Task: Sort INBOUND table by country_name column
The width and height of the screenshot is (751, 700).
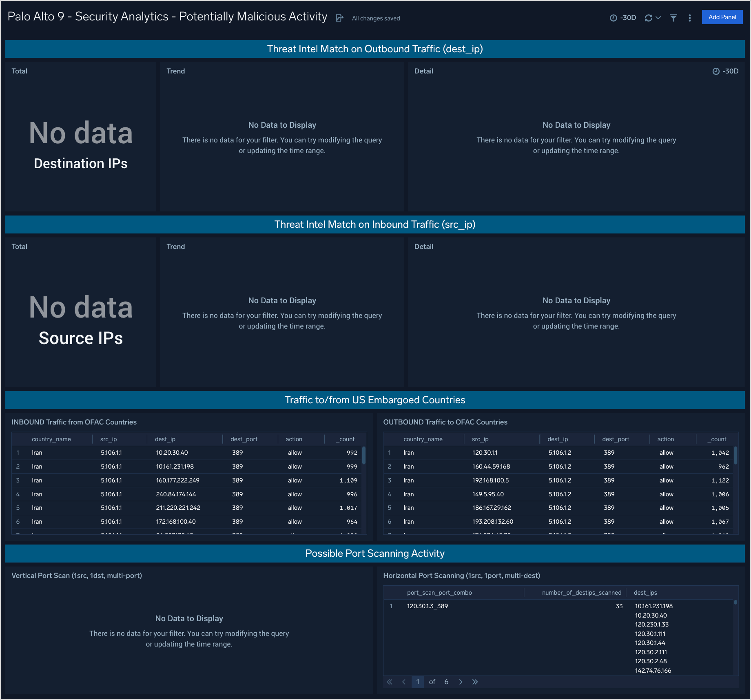Action: [x=51, y=439]
